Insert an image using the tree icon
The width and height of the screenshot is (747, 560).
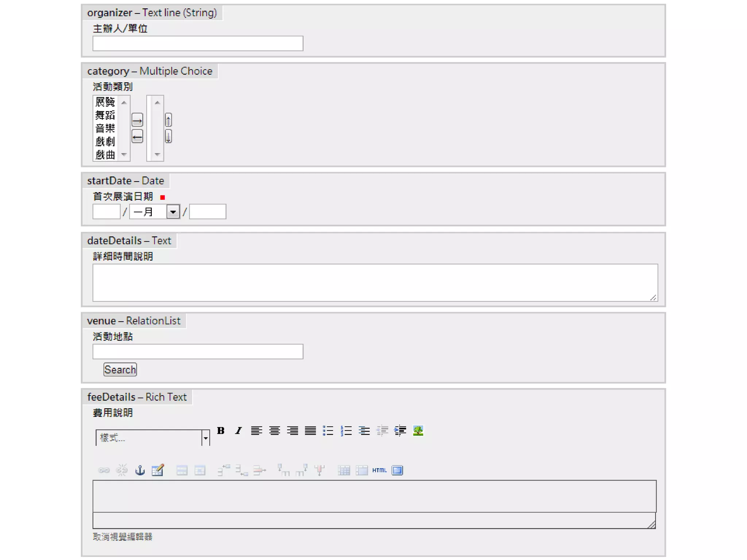click(418, 431)
